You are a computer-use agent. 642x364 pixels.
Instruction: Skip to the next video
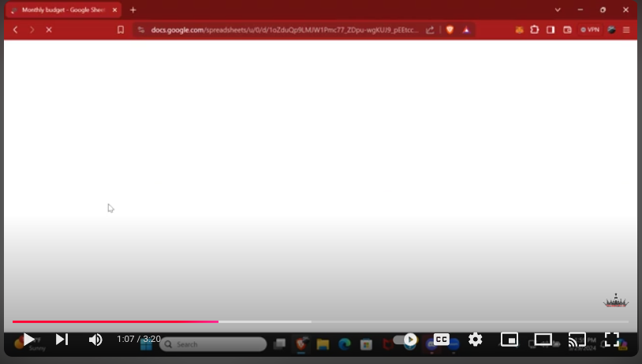coord(62,340)
